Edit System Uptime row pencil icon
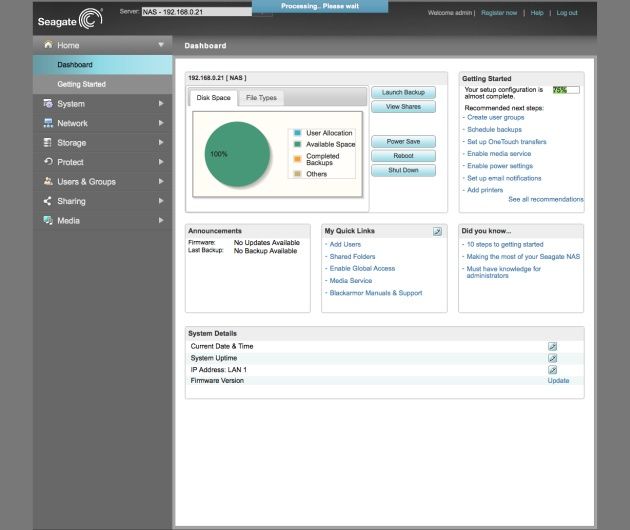630x530 pixels. (x=552, y=358)
